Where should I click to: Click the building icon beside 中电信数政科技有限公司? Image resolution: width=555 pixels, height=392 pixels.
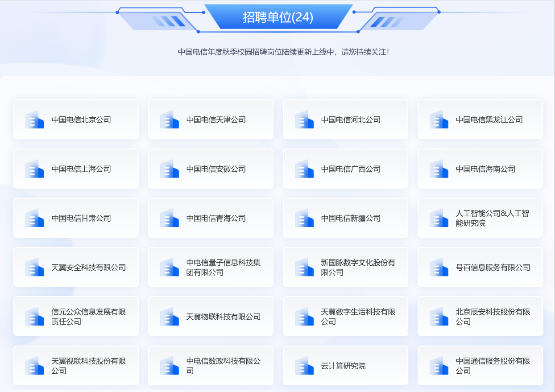170,366
